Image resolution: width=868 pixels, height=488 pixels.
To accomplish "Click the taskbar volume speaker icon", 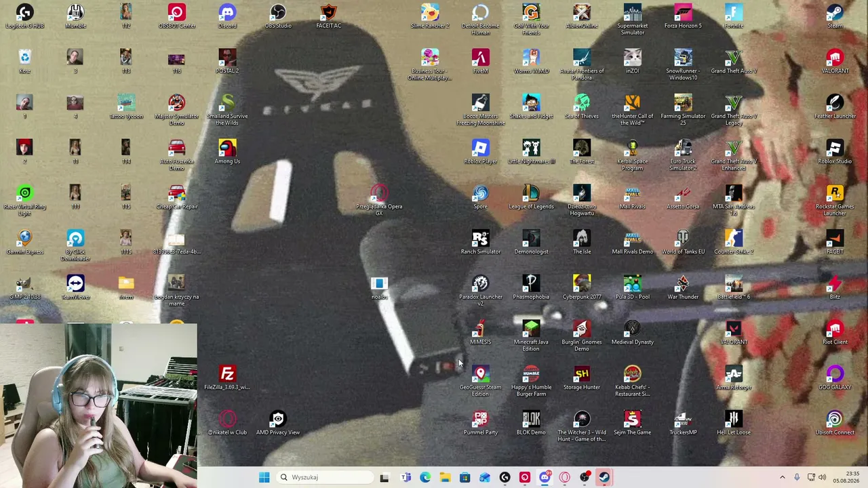I will click(x=823, y=477).
